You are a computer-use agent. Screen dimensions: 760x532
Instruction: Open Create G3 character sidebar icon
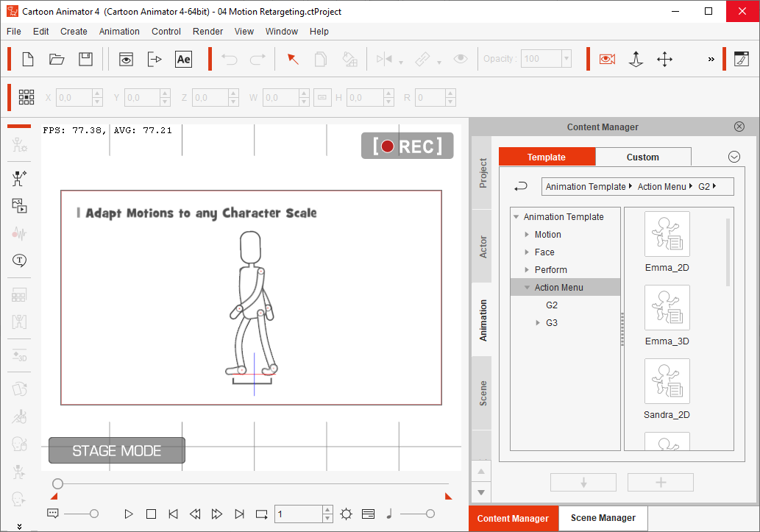pyautogui.click(x=19, y=179)
